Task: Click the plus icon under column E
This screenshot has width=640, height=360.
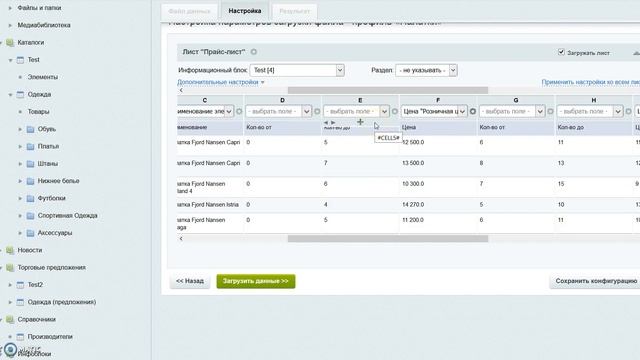Action: click(x=360, y=122)
